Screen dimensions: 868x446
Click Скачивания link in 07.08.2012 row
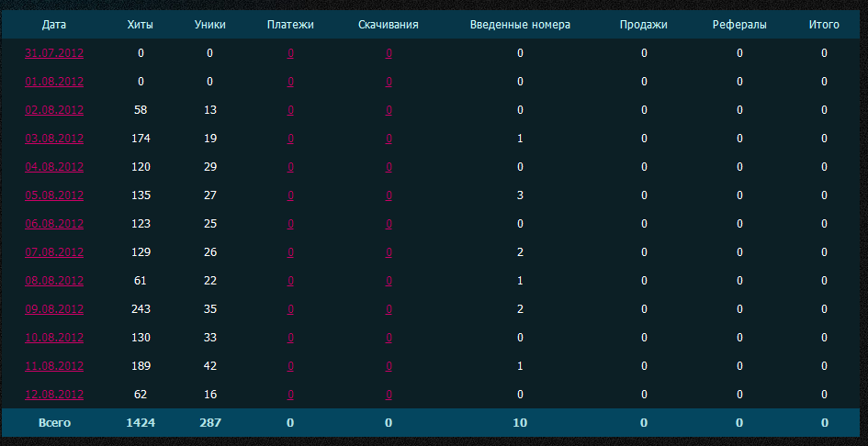[x=389, y=252]
